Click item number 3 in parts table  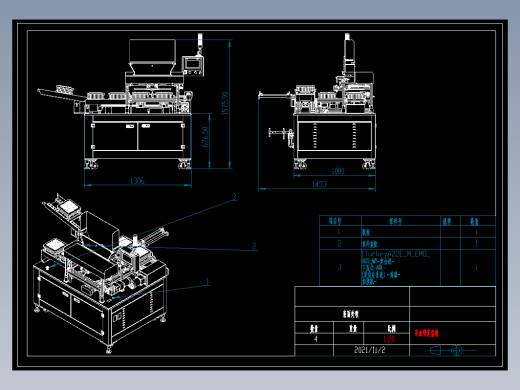pos(340,267)
